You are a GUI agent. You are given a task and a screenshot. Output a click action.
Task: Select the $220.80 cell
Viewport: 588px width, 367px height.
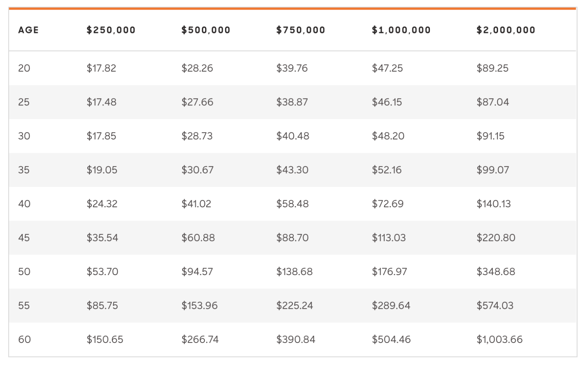click(x=496, y=238)
